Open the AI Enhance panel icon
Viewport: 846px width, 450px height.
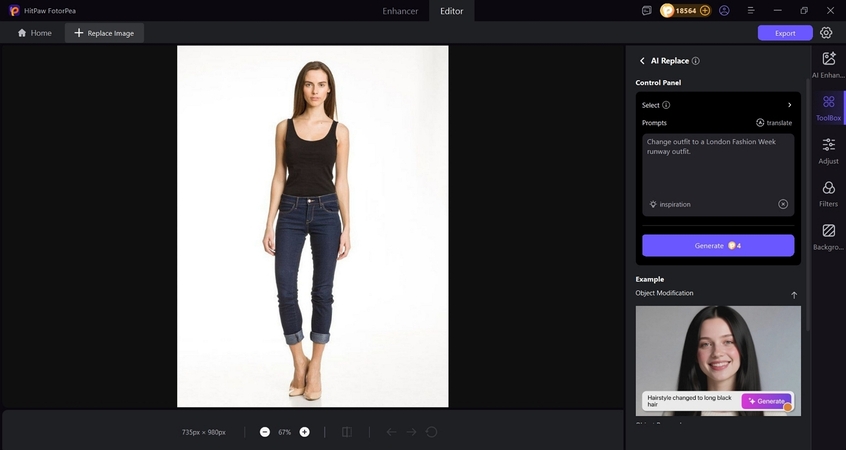(x=828, y=60)
